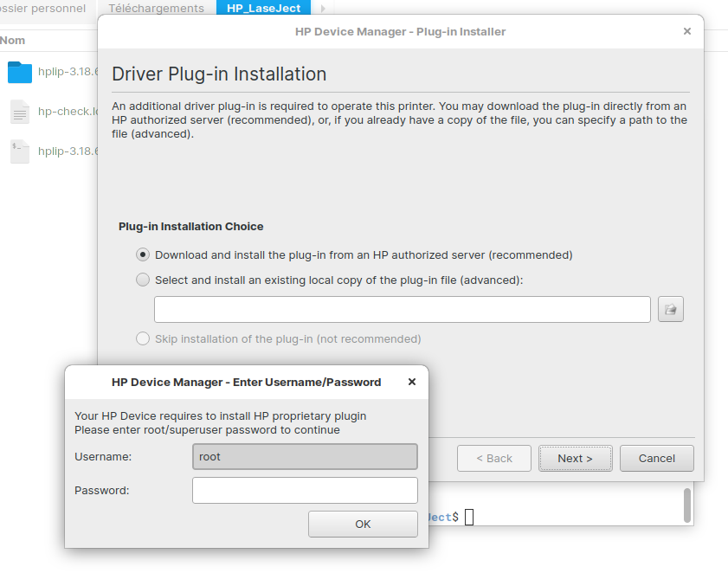Expand path arrow after HP_LaseJect

(323, 9)
